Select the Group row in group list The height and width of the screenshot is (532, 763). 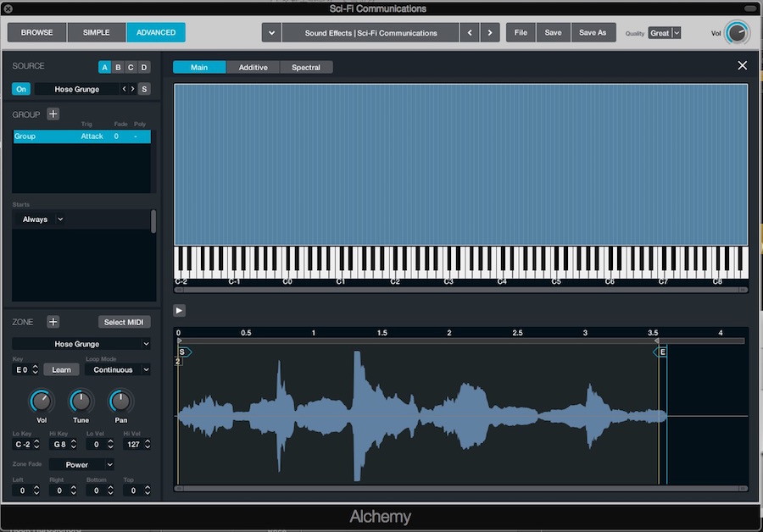[x=81, y=136]
